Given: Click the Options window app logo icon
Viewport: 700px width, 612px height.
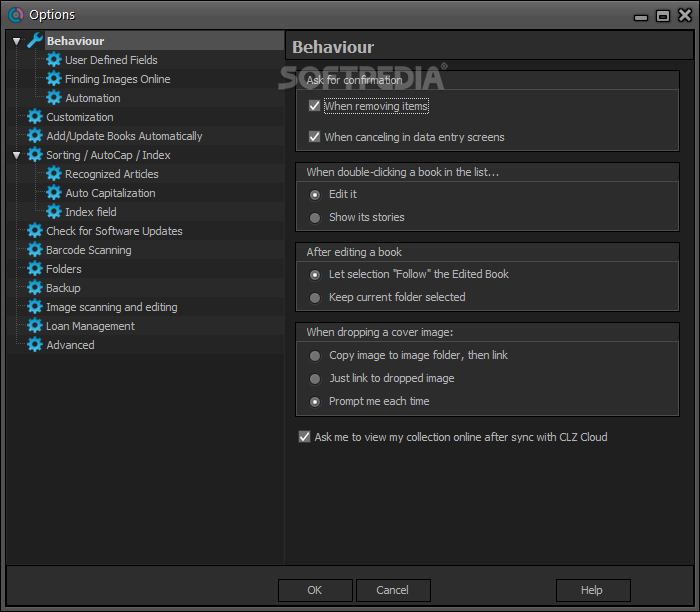Looking at the screenshot, I should (x=16, y=15).
